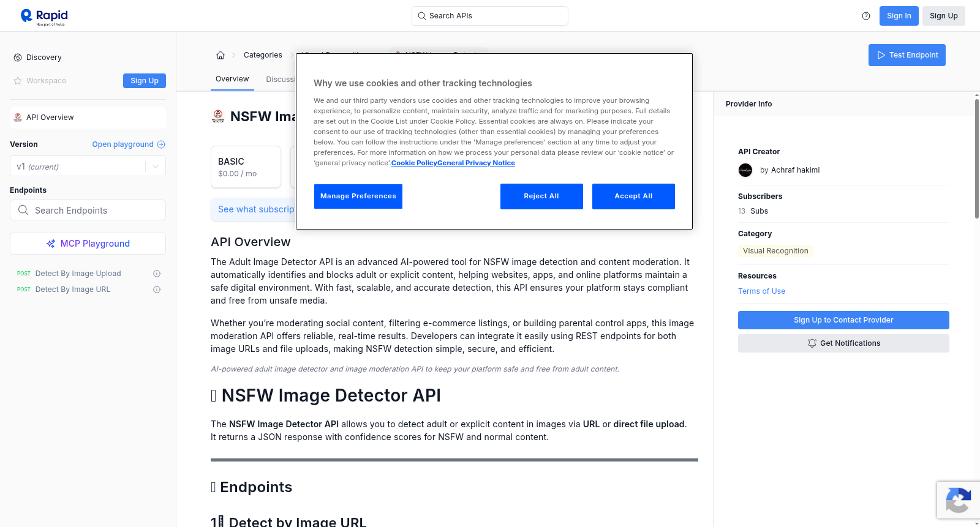Click Manage Preferences in cookie dialog

358,196
